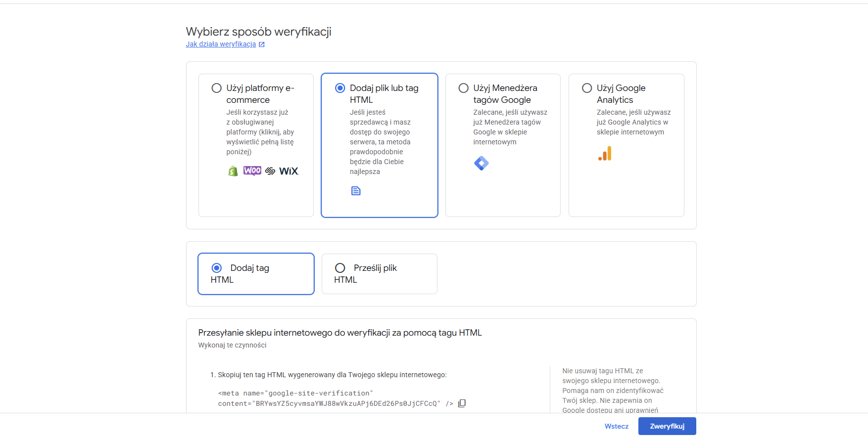Choose the Użyj Google Analytics radio button
This screenshot has width=868, height=436.
(x=587, y=88)
